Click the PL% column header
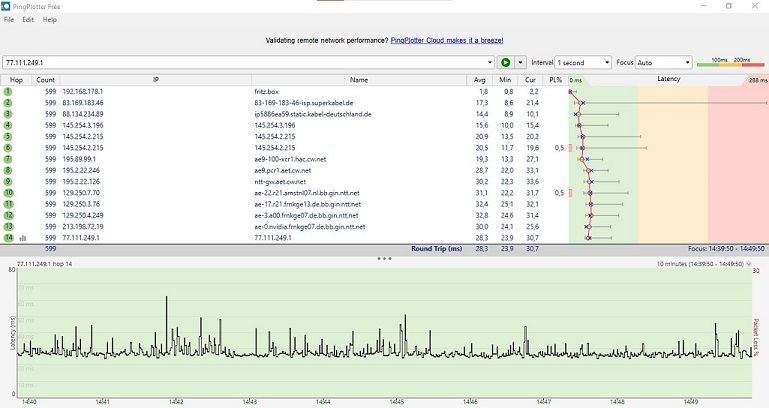This screenshot has width=769, height=408. tap(556, 79)
